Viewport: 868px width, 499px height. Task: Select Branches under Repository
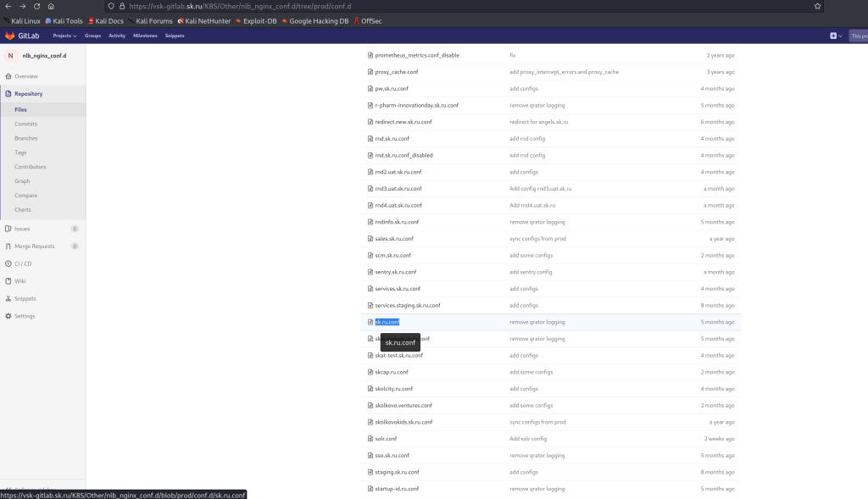pos(25,138)
